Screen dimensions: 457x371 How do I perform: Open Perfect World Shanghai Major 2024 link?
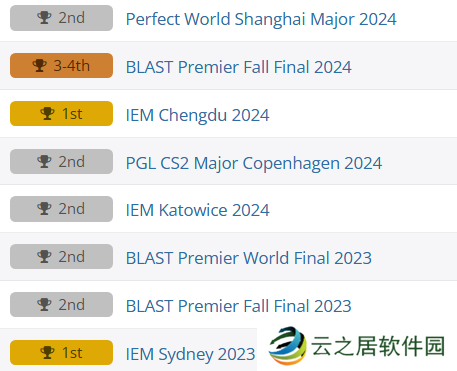point(261,19)
